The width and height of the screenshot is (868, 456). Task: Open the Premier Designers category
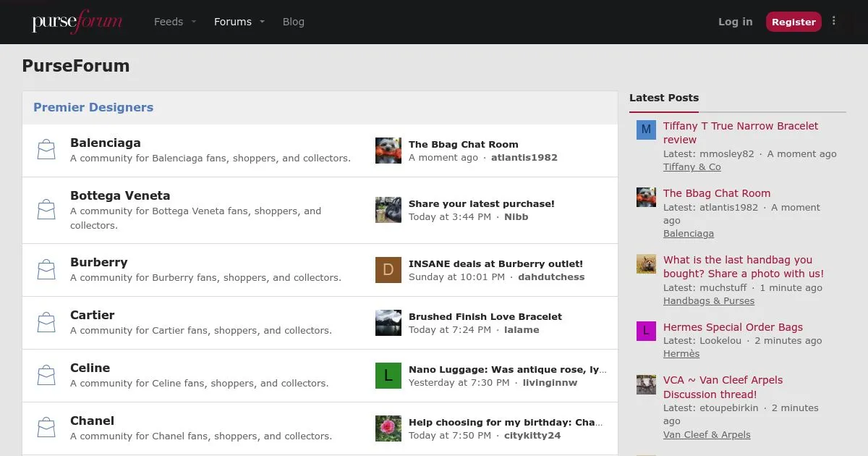pyautogui.click(x=93, y=107)
